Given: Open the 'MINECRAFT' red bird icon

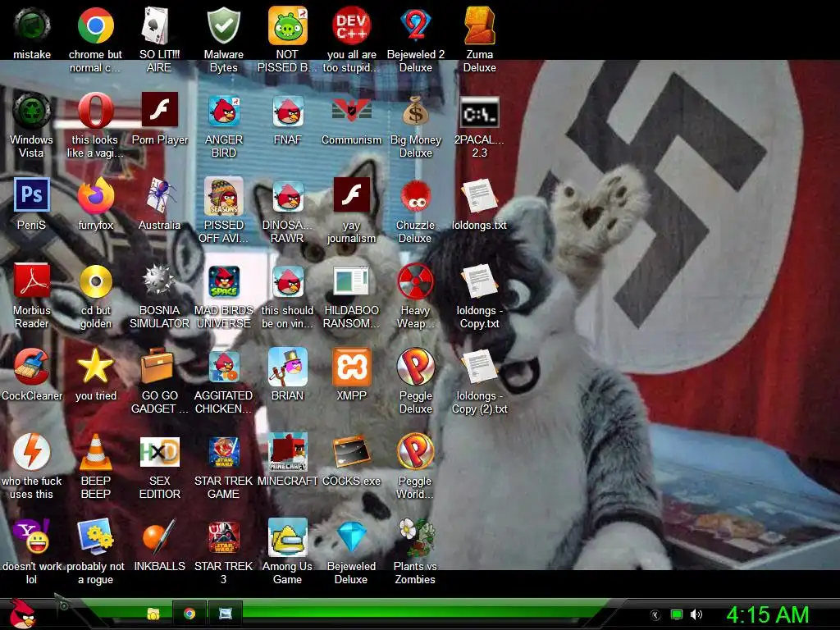Looking at the screenshot, I should (x=288, y=452).
